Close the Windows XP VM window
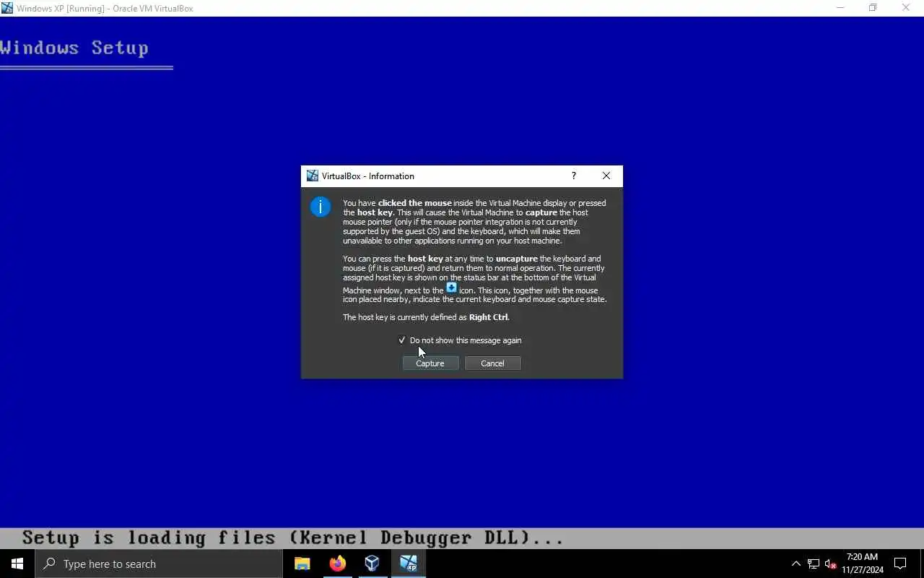Viewport: 924px width, 578px height. coord(906,8)
